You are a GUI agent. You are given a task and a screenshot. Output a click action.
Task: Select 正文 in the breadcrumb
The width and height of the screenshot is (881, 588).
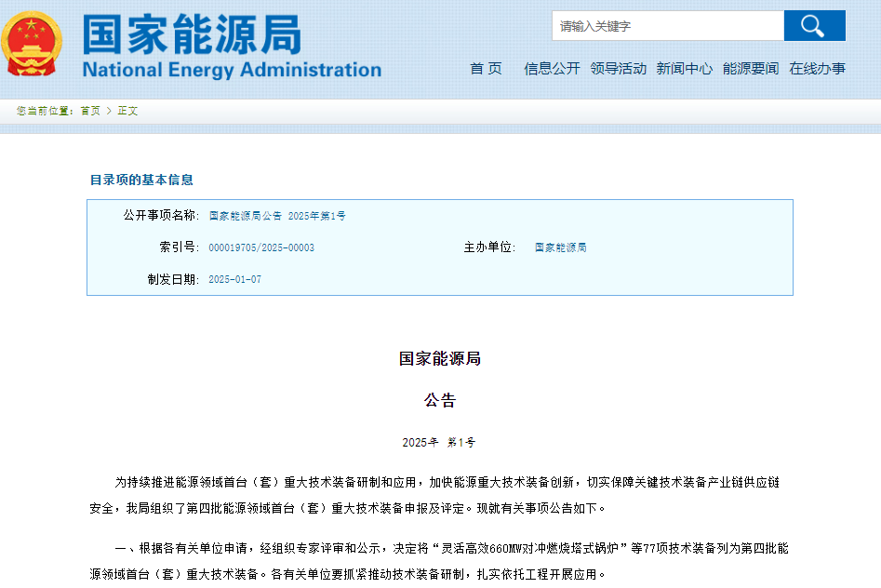coord(126,110)
